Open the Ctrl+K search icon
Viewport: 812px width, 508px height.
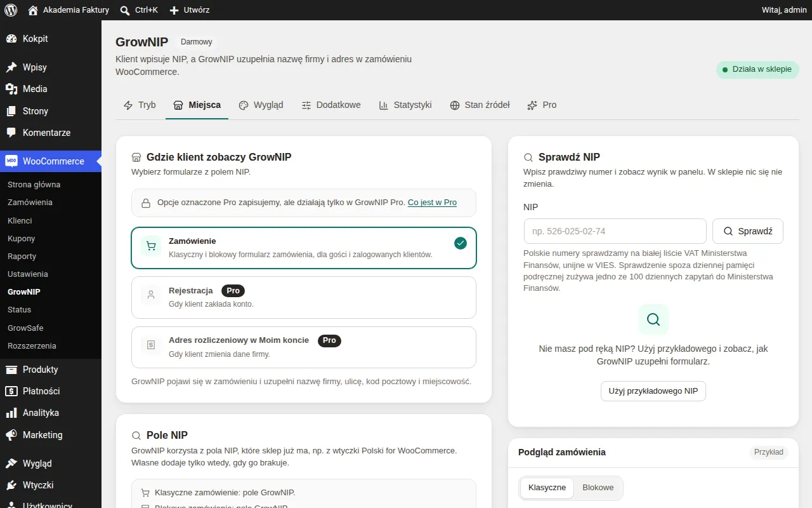pos(125,10)
